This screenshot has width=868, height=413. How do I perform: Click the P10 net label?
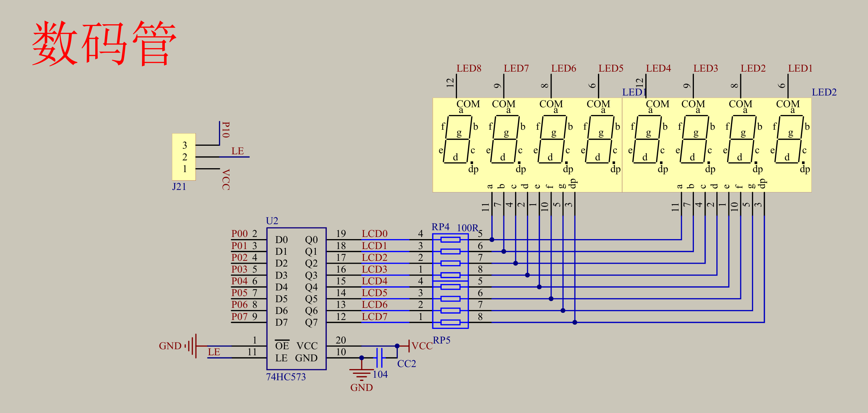coord(226,129)
